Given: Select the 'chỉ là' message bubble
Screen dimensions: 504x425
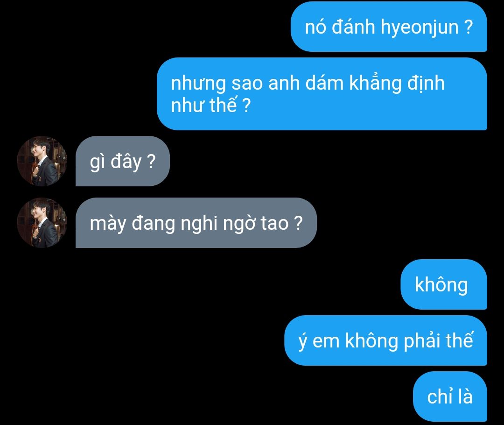Looking at the screenshot, I should 450,397.
